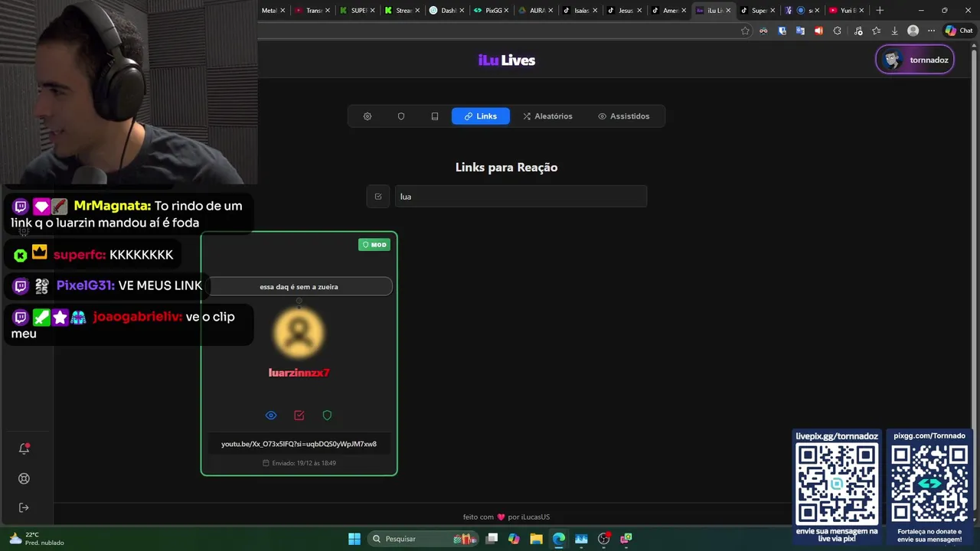Image resolution: width=980 pixels, height=551 pixels.
Task: Open the settings gear tab in iLu Lives
Action: pyautogui.click(x=367, y=116)
